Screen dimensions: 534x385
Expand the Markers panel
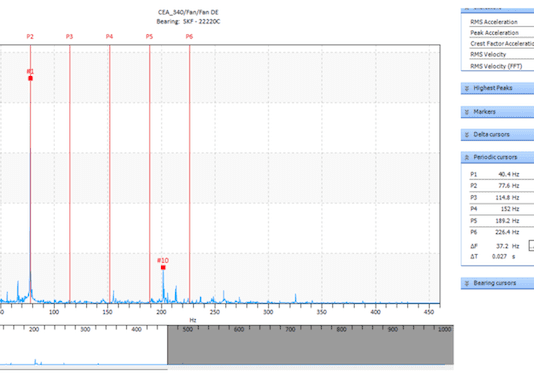tap(498, 112)
